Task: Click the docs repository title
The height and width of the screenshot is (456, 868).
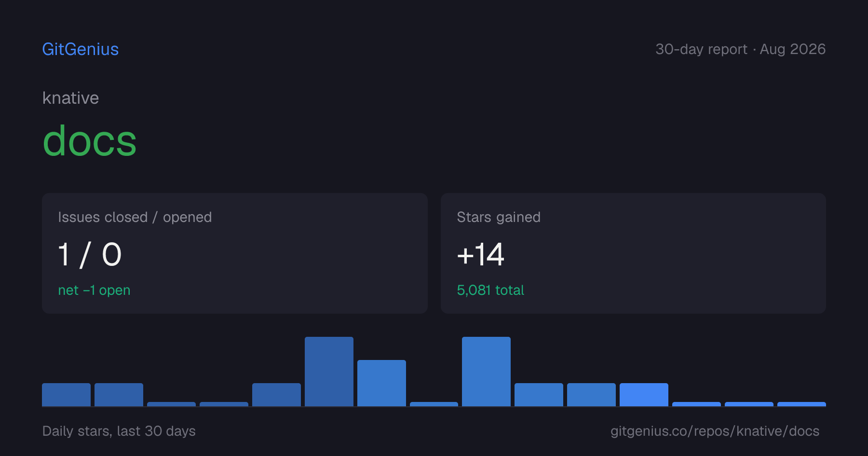Action: [90, 141]
